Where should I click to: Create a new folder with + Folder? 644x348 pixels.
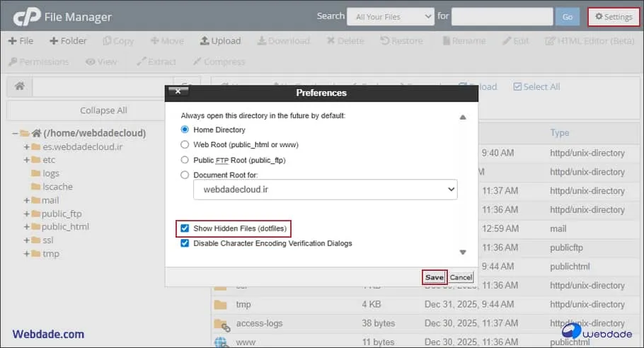pyautogui.click(x=68, y=40)
